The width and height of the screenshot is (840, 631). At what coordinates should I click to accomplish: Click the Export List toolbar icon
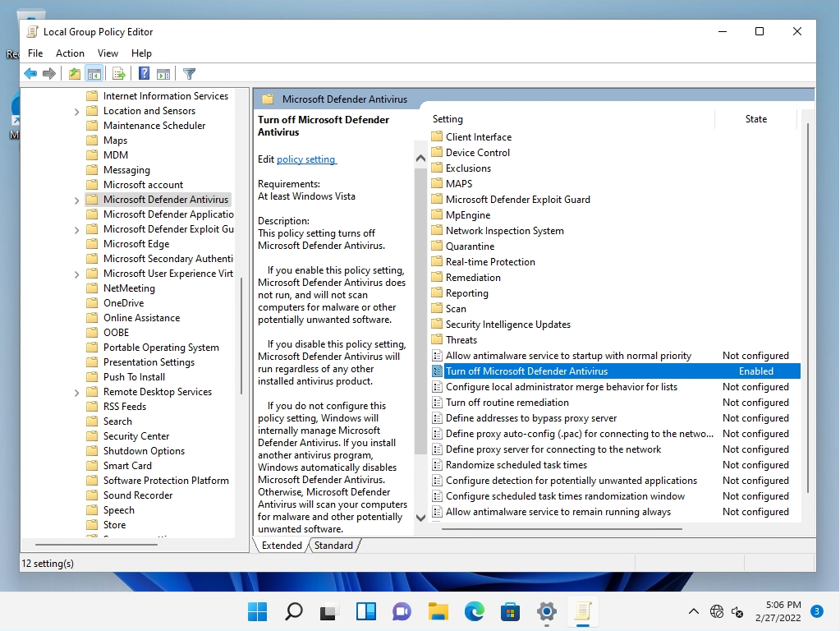pos(119,73)
